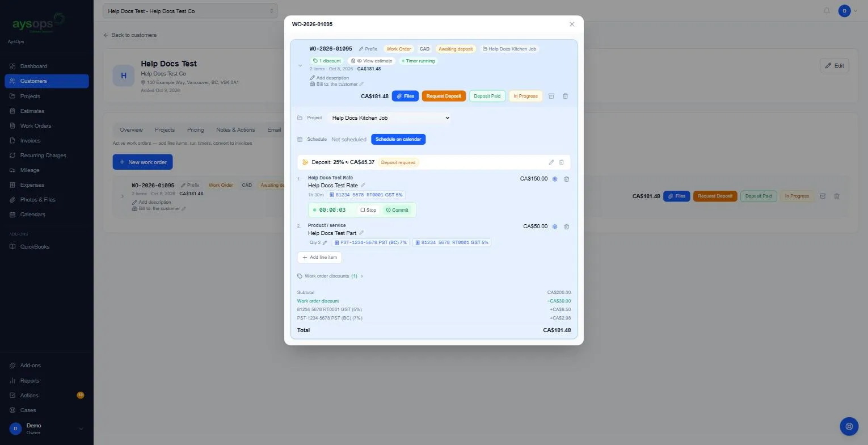868x445 pixels.
Task: Open the Project dropdown showing Help Docs Kitchen Job
Action: point(390,118)
